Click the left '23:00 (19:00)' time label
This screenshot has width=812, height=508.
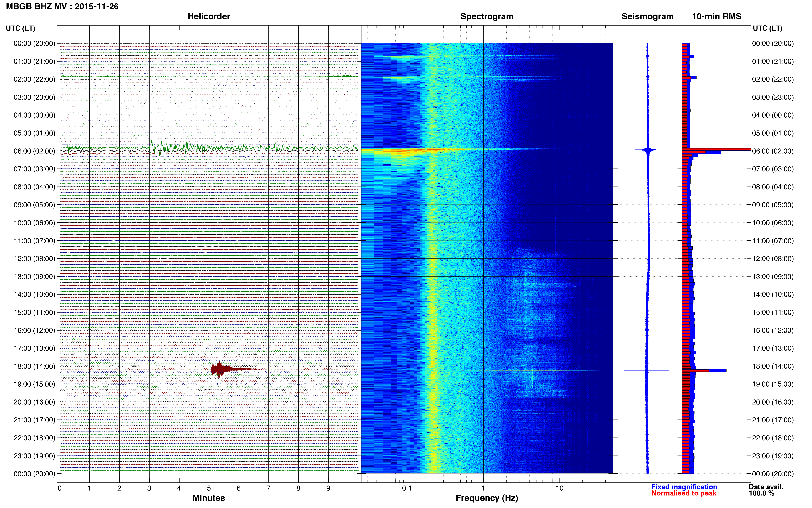[x=34, y=456]
